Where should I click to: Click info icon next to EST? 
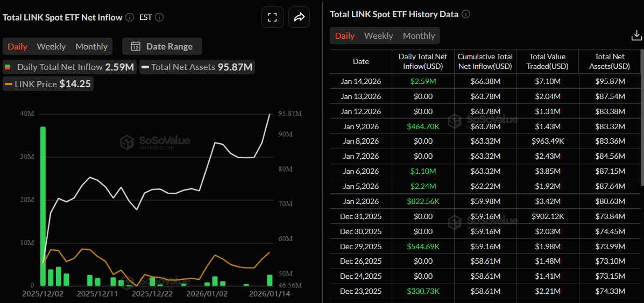(x=159, y=17)
